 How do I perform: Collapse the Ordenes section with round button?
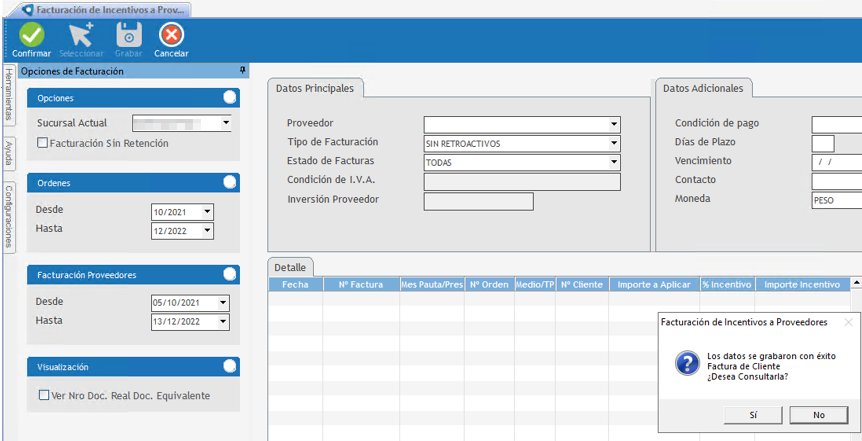click(230, 183)
